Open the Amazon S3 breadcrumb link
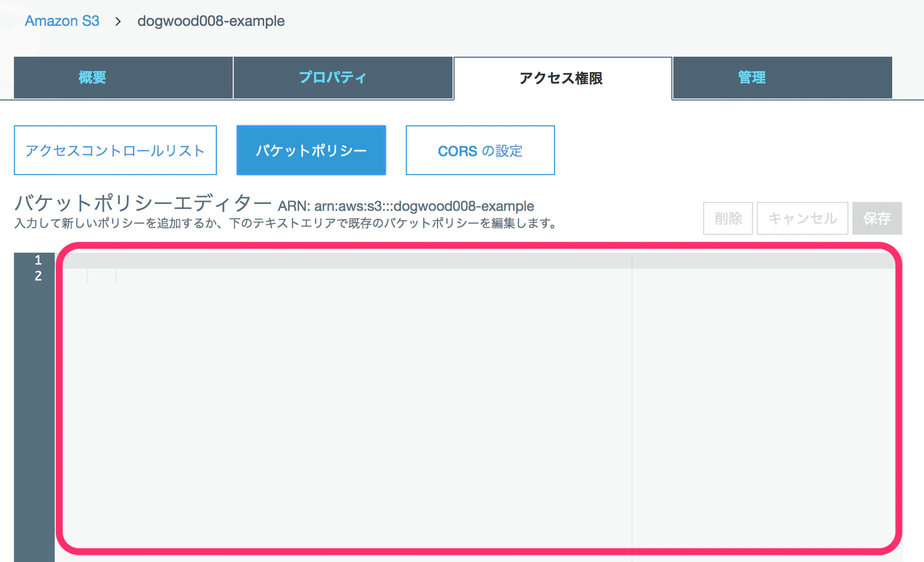The width and height of the screenshot is (924, 562). tap(62, 21)
